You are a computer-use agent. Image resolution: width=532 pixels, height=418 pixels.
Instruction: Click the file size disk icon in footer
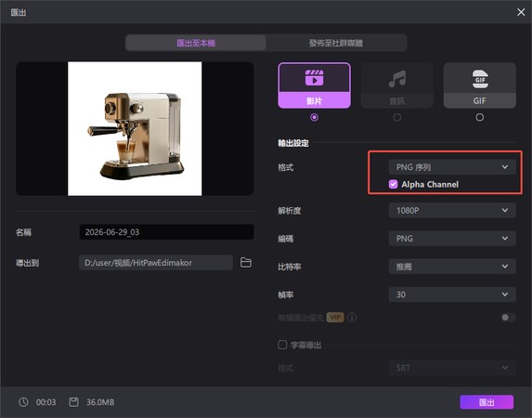(x=73, y=402)
